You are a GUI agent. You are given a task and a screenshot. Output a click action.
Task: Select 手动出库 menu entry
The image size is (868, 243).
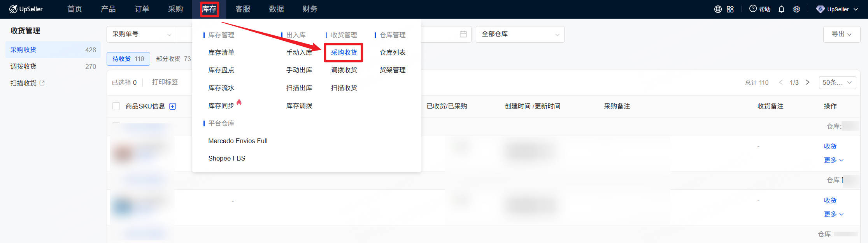[299, 70]
